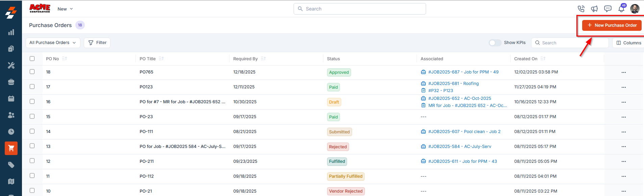Open the All Purchase Orders dropdown
The width and height of the screenshot is (644, 196).
pos(53,43)
